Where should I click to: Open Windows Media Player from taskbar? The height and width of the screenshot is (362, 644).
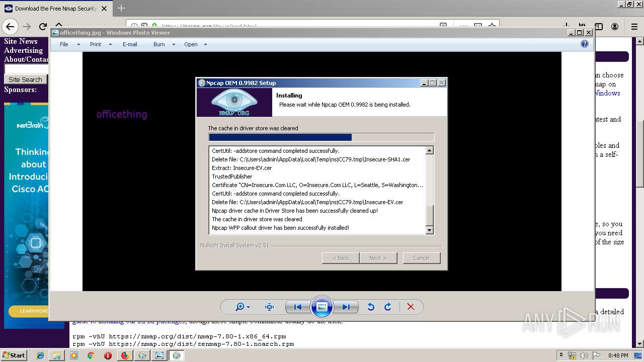point(74,355)
